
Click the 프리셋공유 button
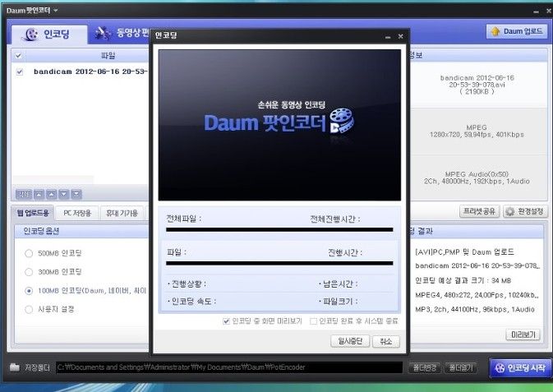pyautogui.click(x=479, y=212)
